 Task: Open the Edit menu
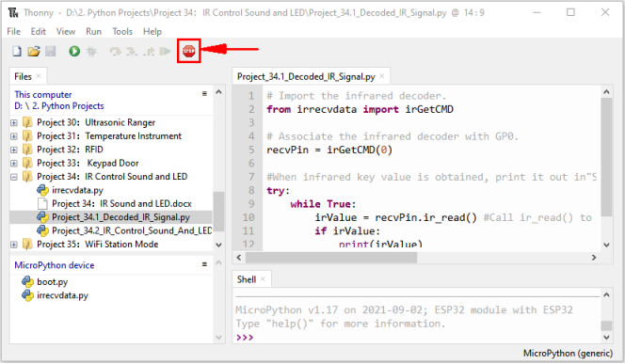[39, 31]
